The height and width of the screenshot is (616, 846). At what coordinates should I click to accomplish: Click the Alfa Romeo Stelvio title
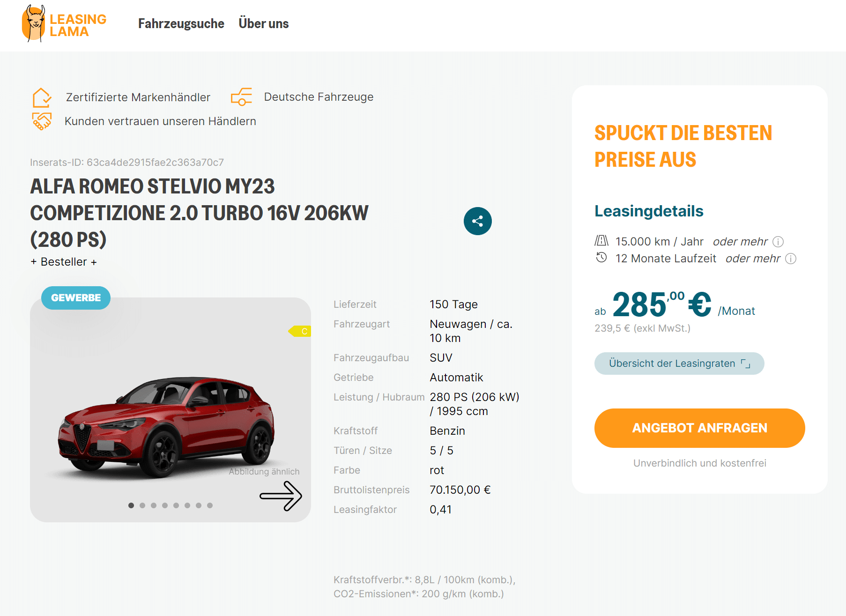pos(199,213)
